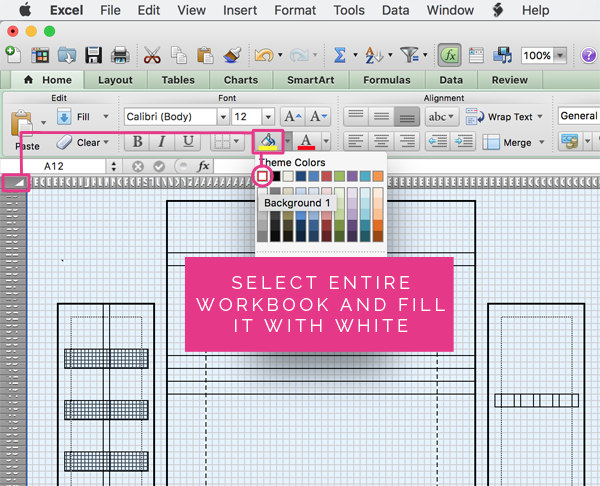Open the Format menu in menu bar
600x486 pixels.
(x=295, y=10)
